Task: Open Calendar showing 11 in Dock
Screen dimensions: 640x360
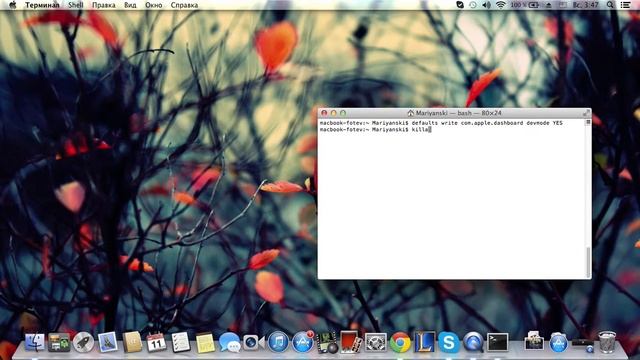Action: [156, 342]
